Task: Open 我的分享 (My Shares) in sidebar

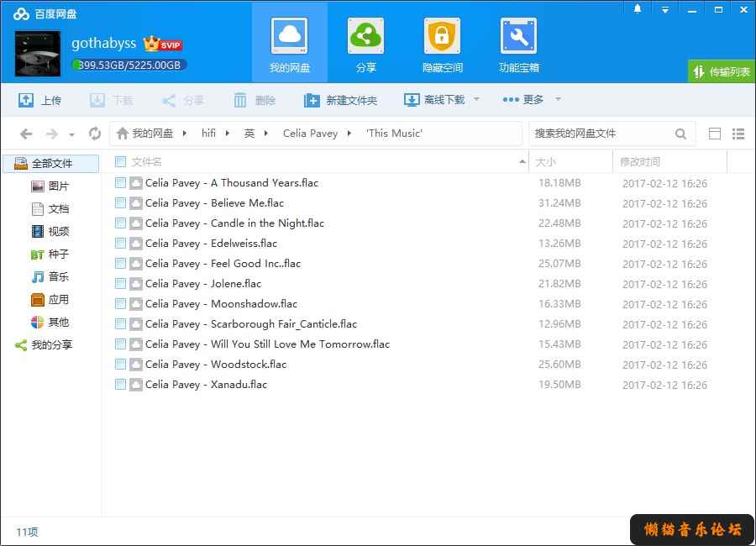Action: coord(44,345)
